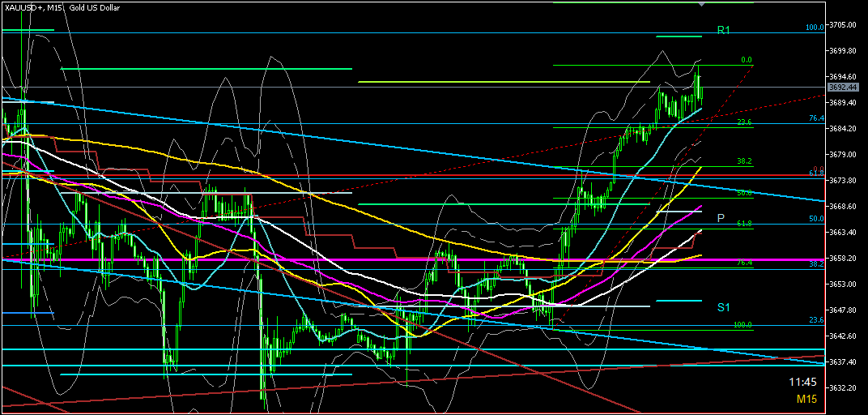
Task: Click the blue Fibonacci 76.4 level label
Action: 816,118
